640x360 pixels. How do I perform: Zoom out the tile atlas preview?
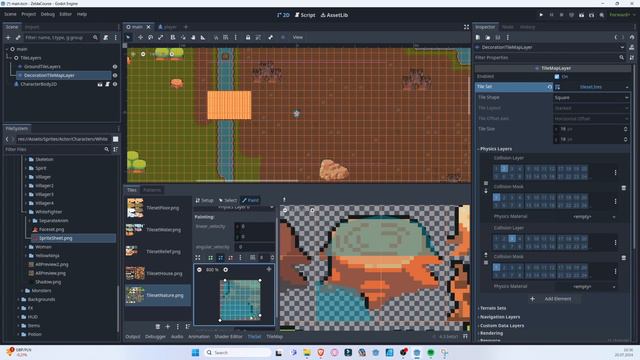[199, 270]
